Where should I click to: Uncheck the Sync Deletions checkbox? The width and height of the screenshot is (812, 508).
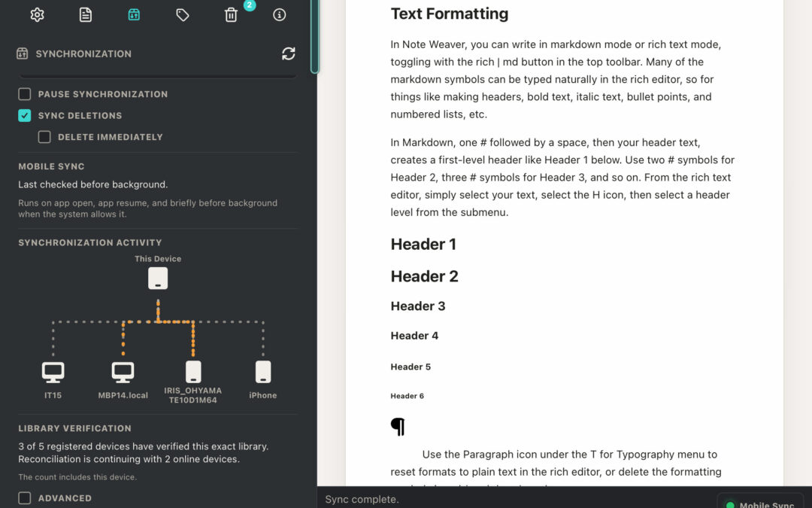pyautogui.click(x=24, y=115)
